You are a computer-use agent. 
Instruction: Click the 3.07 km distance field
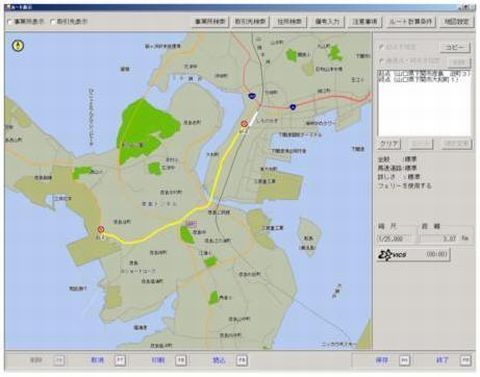(x=439, y=239)
